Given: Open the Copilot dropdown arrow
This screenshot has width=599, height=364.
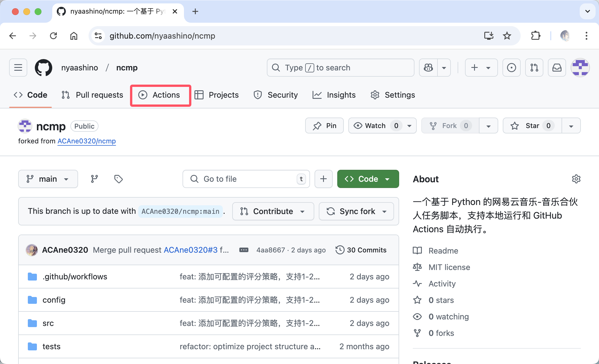Looking at the screenshot, I should [x=444, y=68].
